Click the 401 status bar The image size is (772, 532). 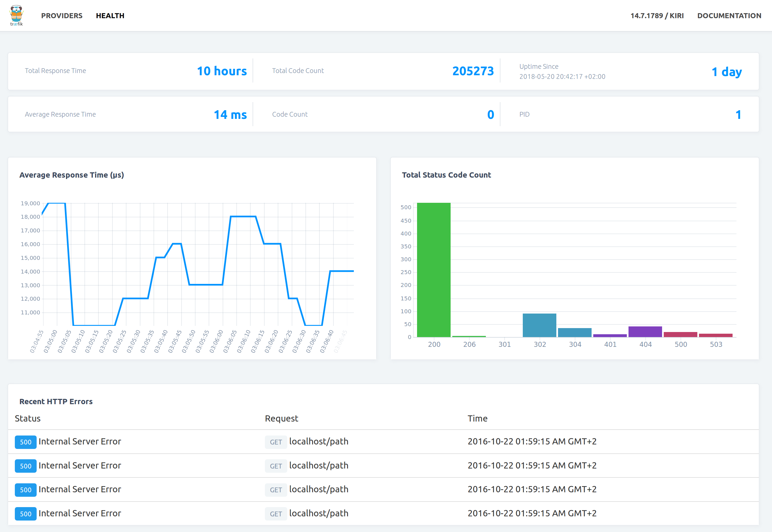pyautogui.click(x=610, y=335)
